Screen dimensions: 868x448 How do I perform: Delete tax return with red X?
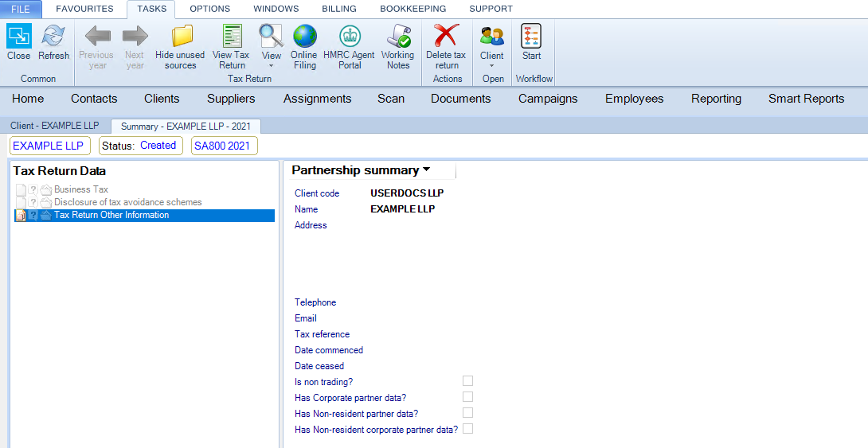pyautogui.click(x=446, y=36)
